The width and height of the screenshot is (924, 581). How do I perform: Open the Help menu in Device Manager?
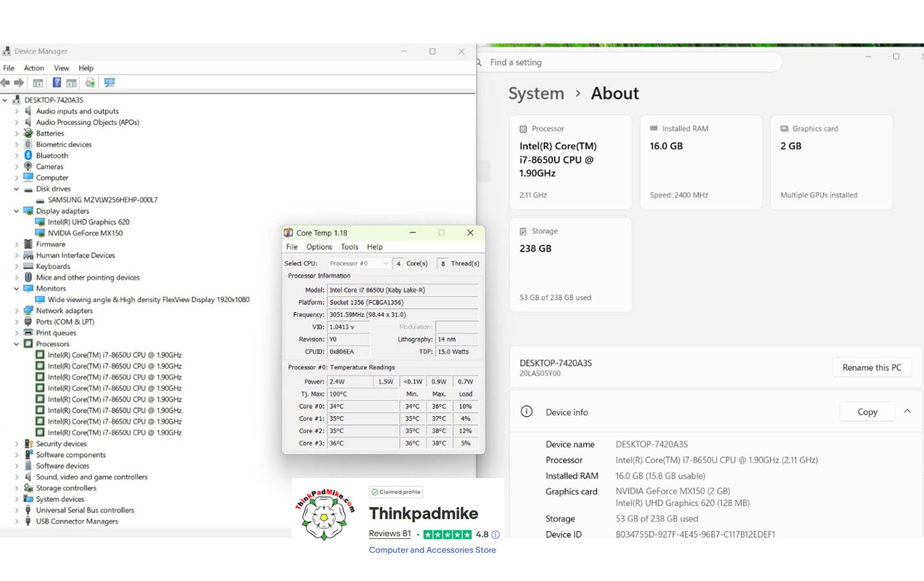[x=86, y=68]
